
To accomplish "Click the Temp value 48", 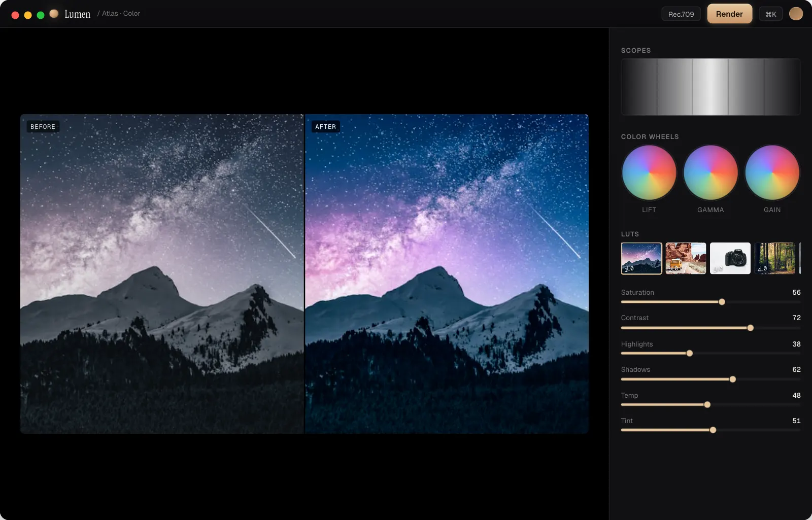I will click(796, 395).
